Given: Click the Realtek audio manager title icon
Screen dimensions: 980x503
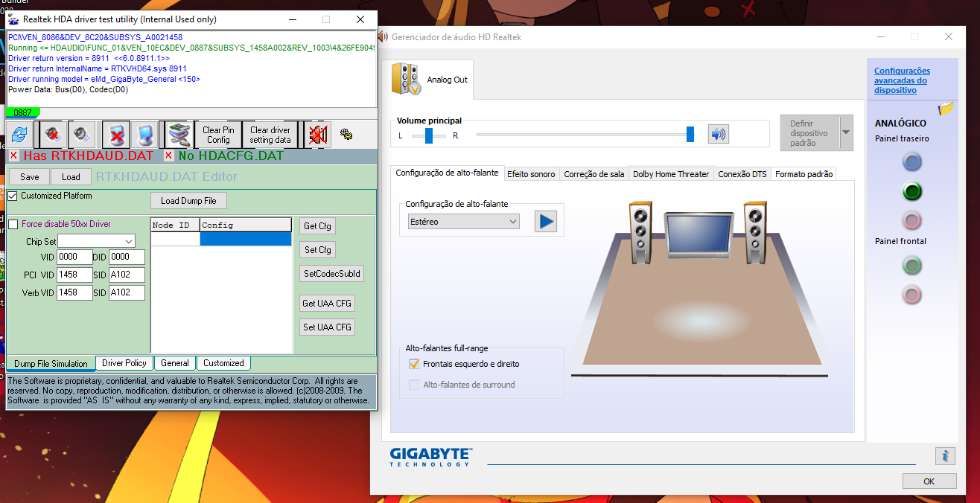Looking at the screenshot, I should tap(382, 36).
